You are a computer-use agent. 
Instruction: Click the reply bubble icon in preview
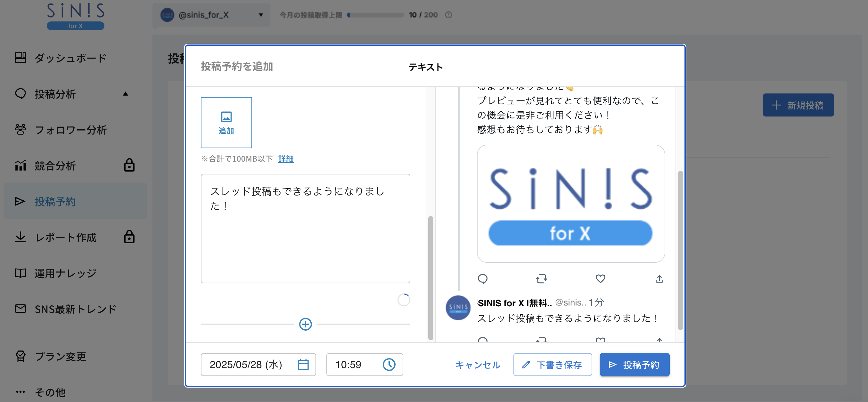[x=482, y=279]
